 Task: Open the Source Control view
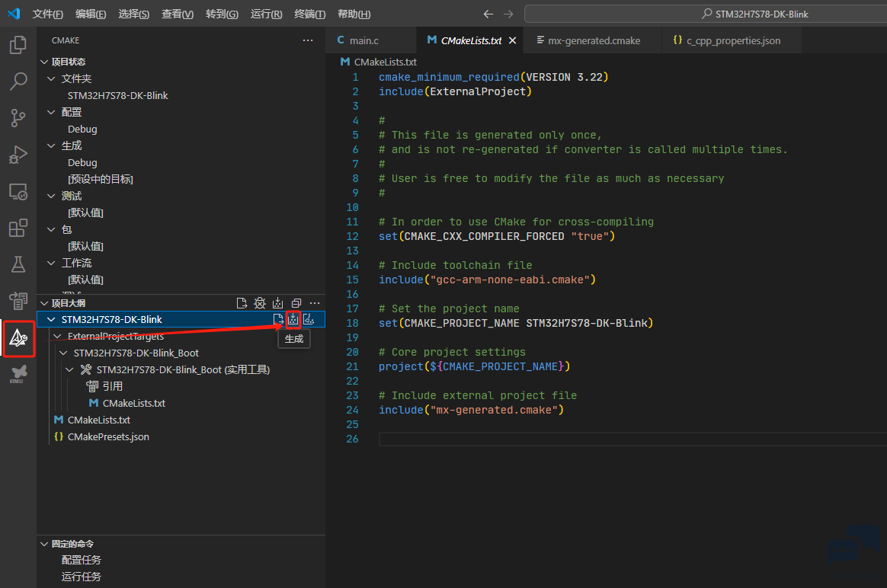[18, 117]
